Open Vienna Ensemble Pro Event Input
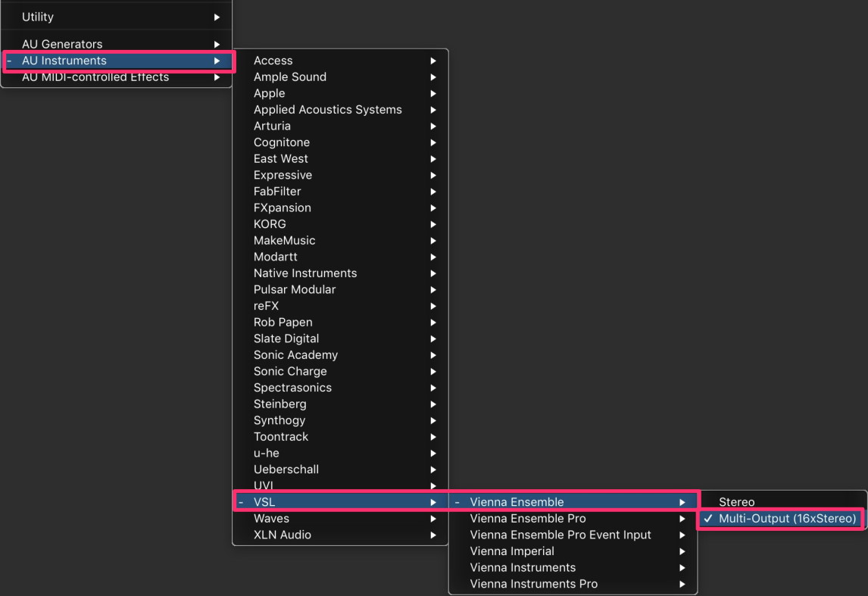 (x=573, y=535)
